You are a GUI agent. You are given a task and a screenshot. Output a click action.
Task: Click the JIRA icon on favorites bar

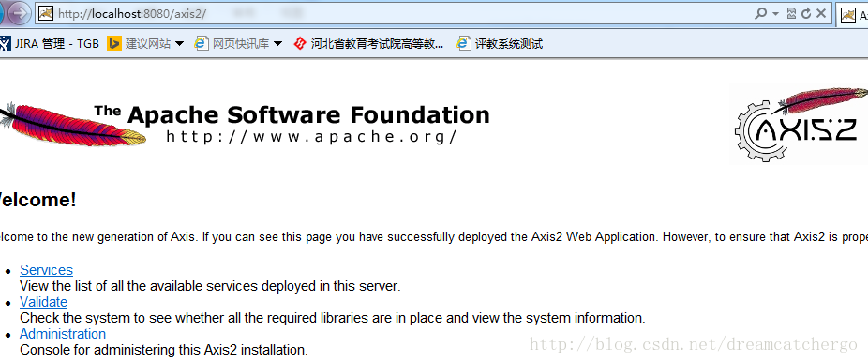5,43
